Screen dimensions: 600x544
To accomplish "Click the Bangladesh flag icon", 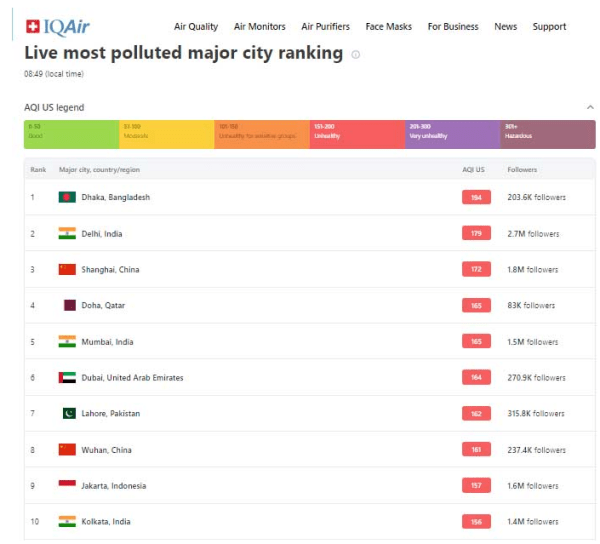I will point(67,197).
